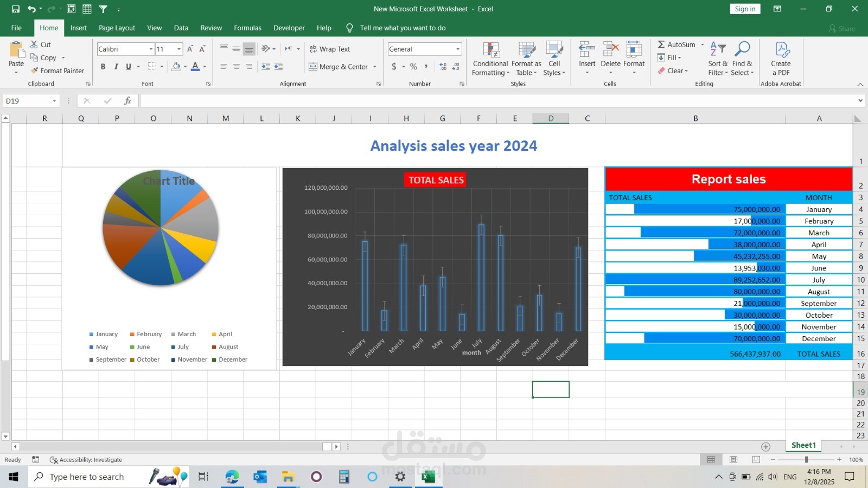Open Conditional Formatting
The height and width of the screenshot is (488, 868).
pyautogui.click(x=490, y=59)
